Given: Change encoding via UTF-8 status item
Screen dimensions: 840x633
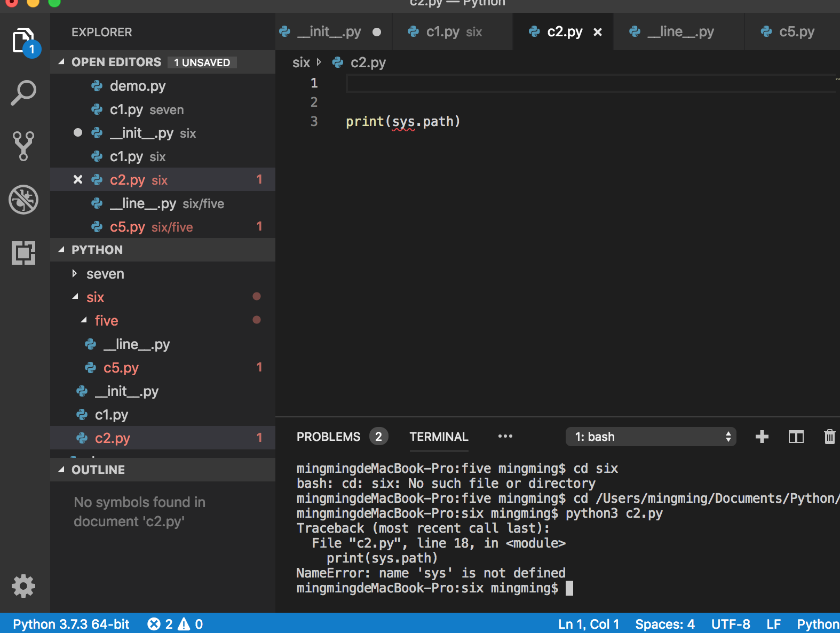Looking at the screenshot, I should [731, 624].
